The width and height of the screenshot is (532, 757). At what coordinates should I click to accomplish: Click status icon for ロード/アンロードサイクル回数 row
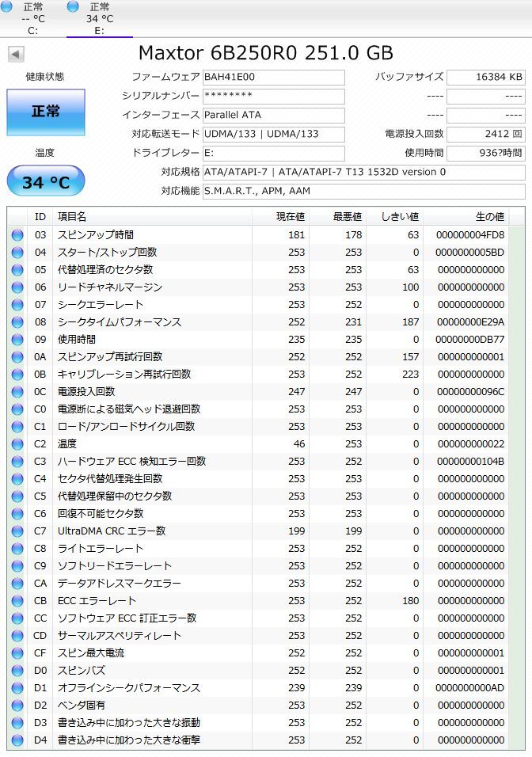point(17,427)
